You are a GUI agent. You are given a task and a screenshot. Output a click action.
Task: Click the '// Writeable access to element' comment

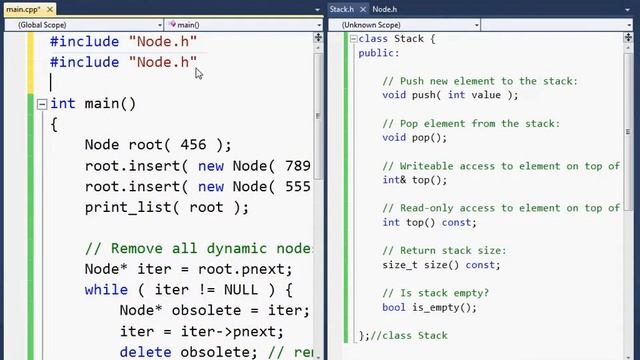point(501,166)
